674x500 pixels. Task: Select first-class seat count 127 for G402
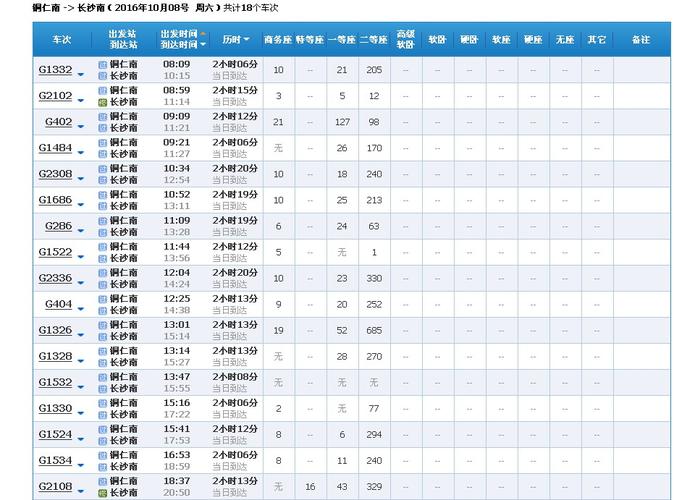click(x=342, y=122)
